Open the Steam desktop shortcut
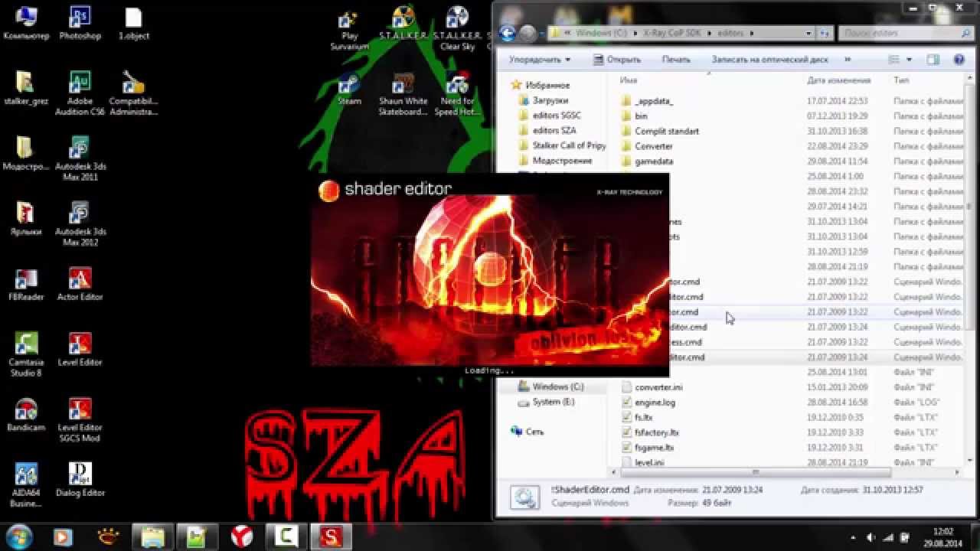Image resolution: width=980 pixels, height=551 pixels. pyautogui.click(x=349, y=88)
